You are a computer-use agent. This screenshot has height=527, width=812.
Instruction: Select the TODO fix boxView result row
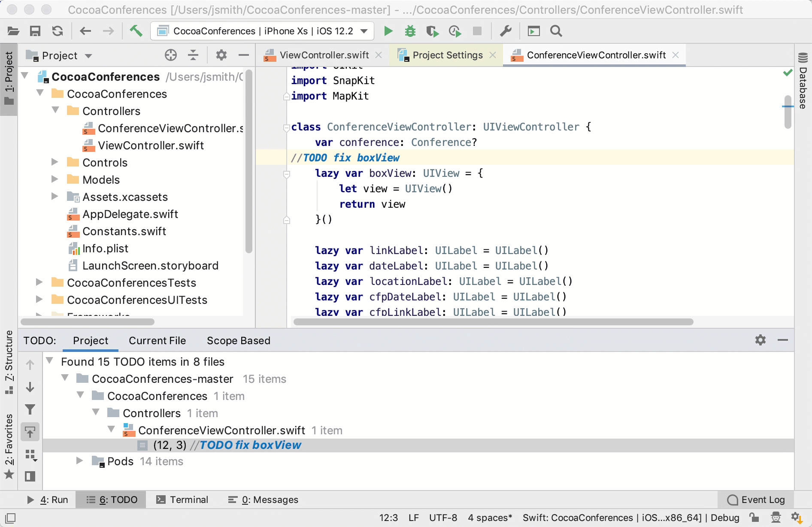coord(418,445)
